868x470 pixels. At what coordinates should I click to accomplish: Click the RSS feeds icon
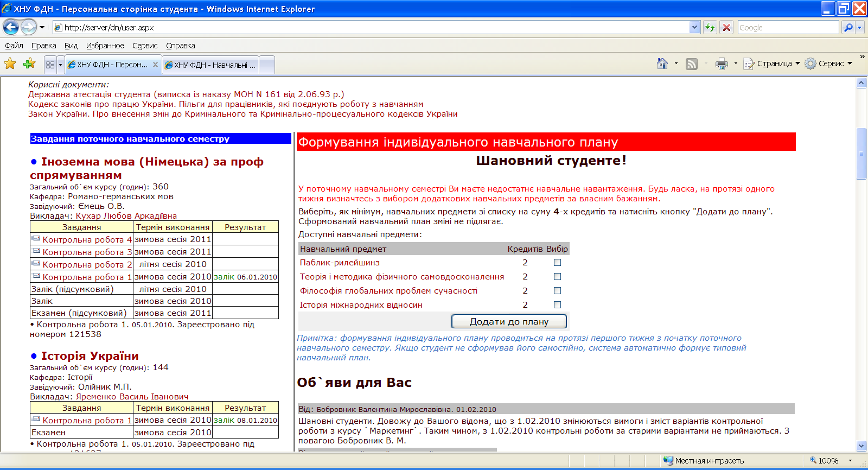click(692, 64)
